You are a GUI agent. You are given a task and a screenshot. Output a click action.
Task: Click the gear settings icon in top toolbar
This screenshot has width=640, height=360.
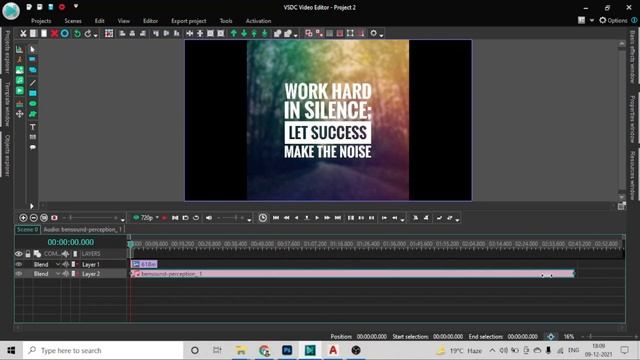click(373, 33)
